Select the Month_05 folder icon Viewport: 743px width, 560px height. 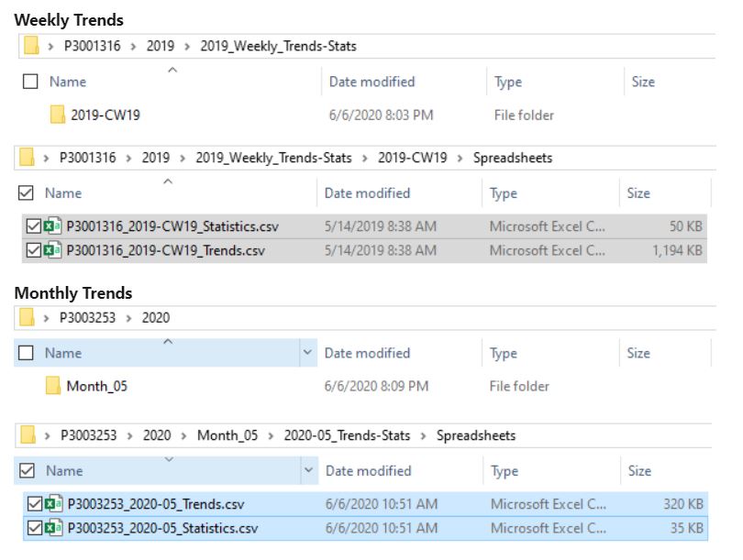point(53,386)
